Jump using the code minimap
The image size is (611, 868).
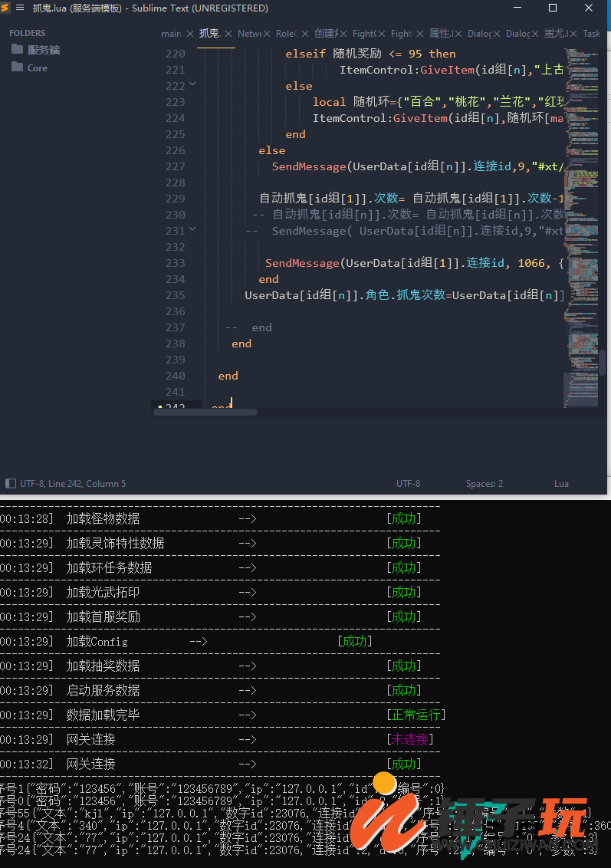tap(580, 228)
